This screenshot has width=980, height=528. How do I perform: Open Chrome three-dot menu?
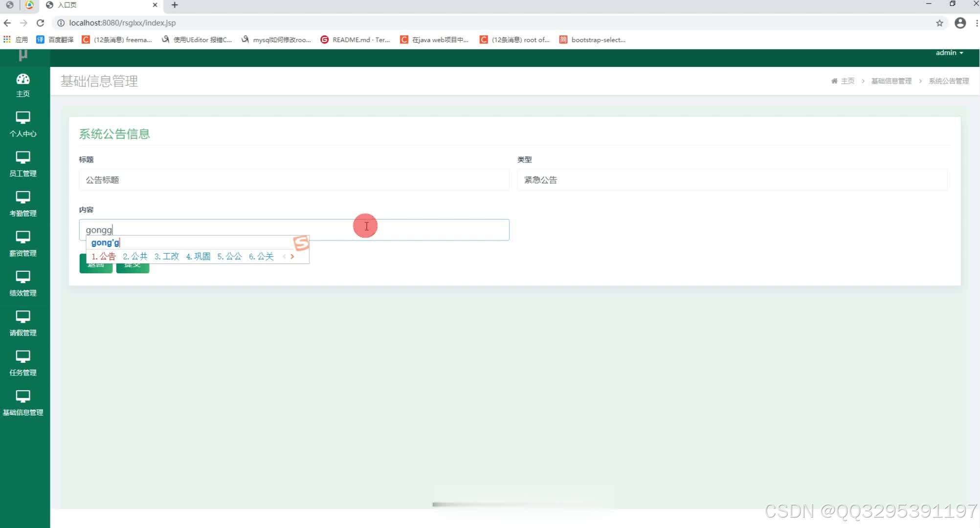point(977,23)
